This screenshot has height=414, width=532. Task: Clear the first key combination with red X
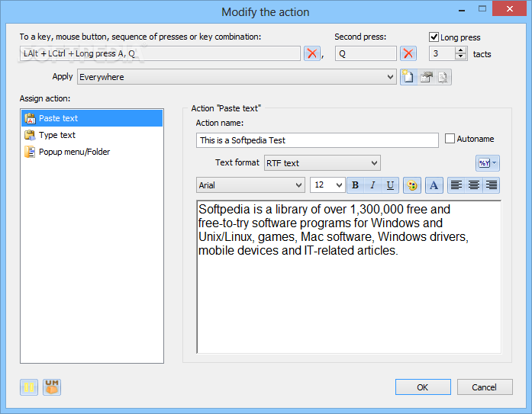point(312,53)
